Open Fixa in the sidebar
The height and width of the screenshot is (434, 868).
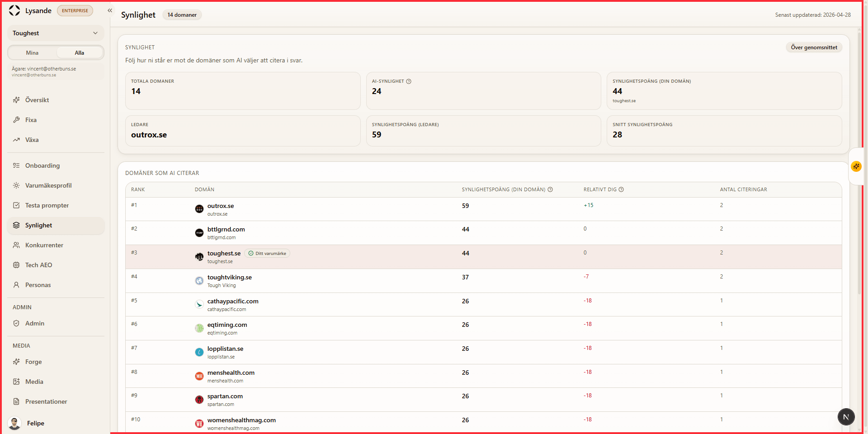click(x=56, y=120)
